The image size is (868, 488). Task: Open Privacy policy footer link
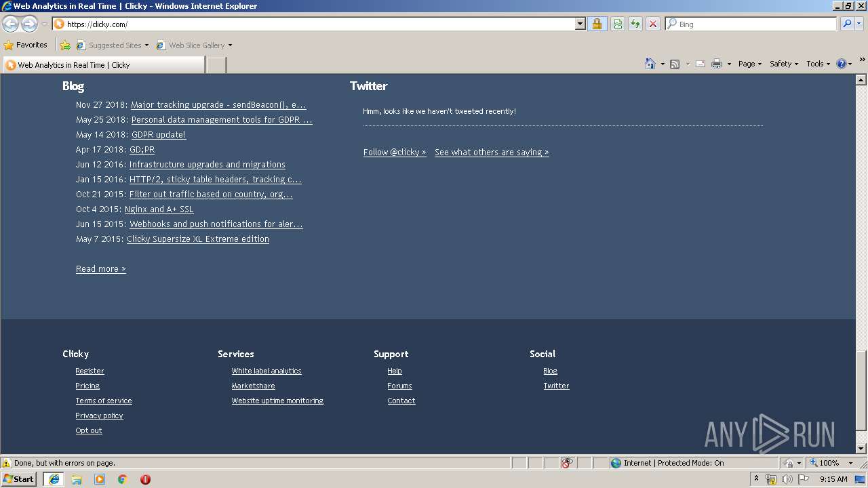click(x=99, y=415)
